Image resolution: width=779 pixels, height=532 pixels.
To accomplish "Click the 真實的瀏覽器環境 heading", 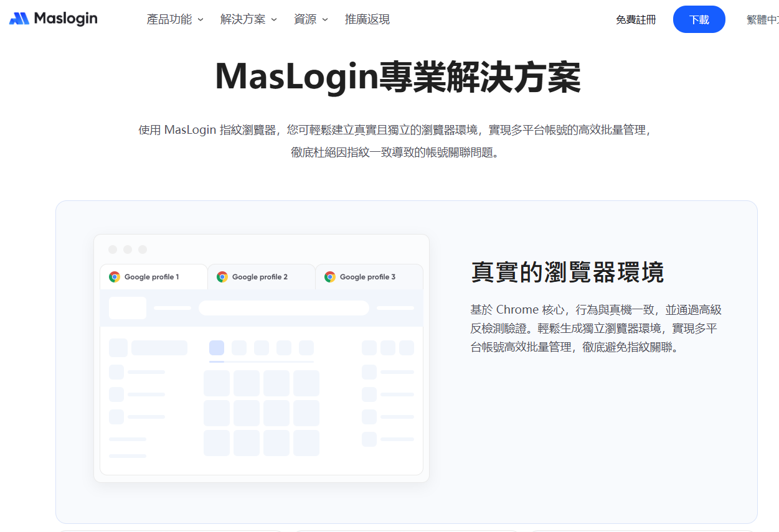I will (x=567, y=273).
